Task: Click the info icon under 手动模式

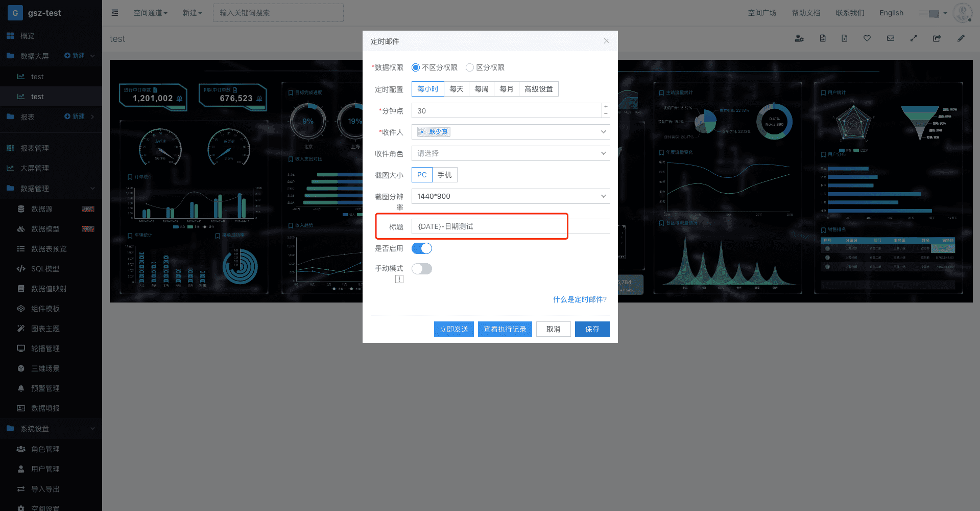Action: [x=399, y=279]
